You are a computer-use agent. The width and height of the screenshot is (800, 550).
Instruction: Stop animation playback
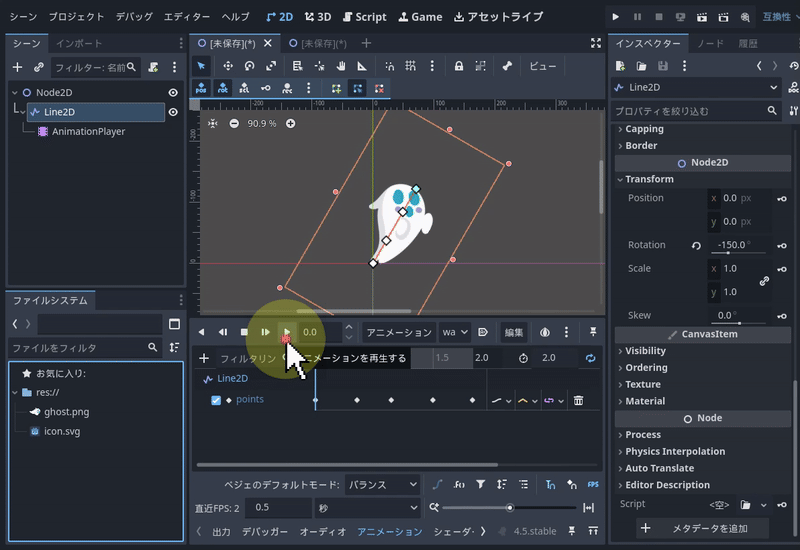tap(244, 332)
